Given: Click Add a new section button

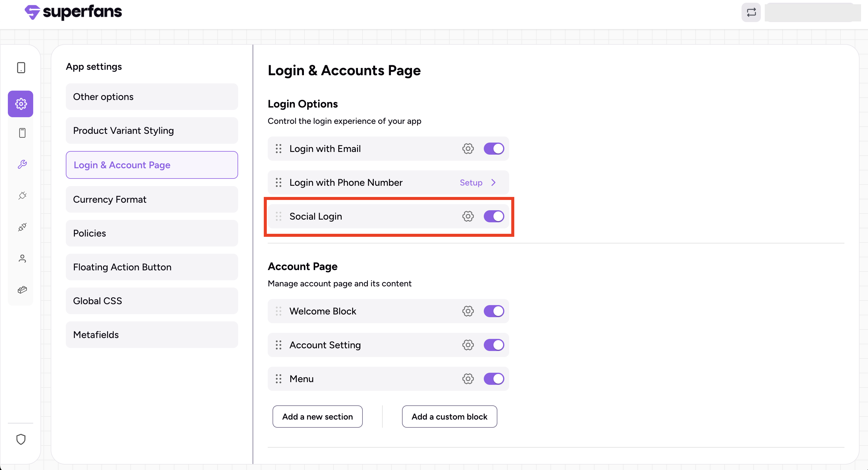Looking at the screenshot, I should (x=318, y=417).
